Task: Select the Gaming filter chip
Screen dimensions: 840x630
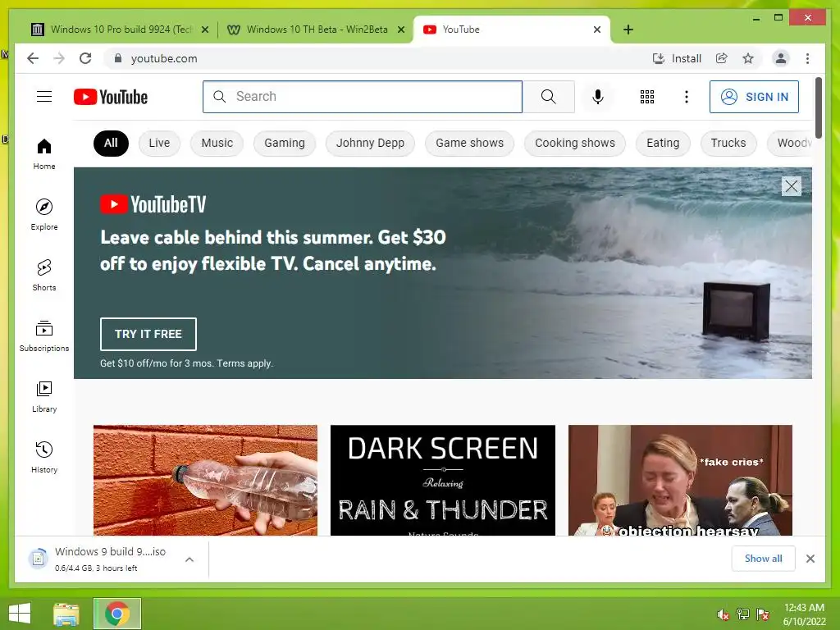Action: pyautogui.click(x=285, y=143)
